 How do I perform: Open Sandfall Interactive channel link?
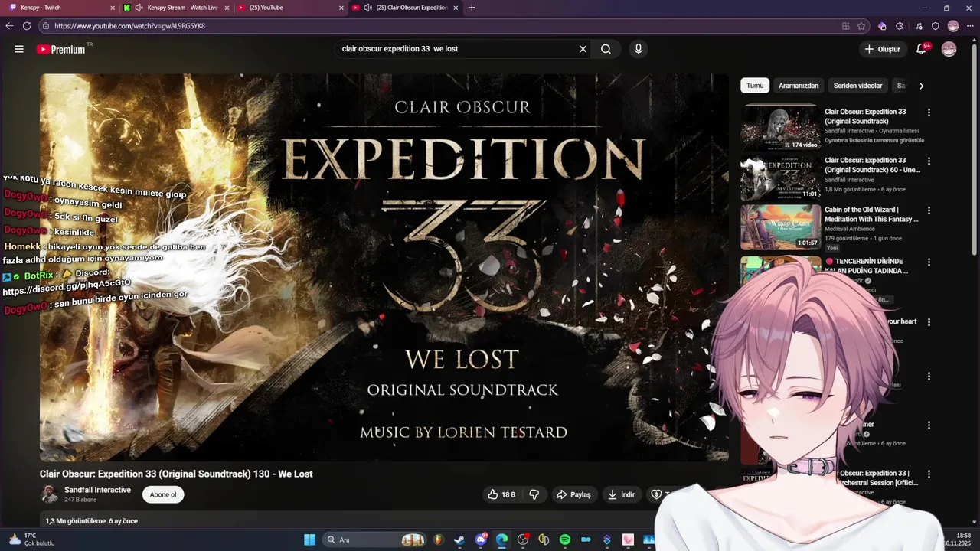pos(97,490)
